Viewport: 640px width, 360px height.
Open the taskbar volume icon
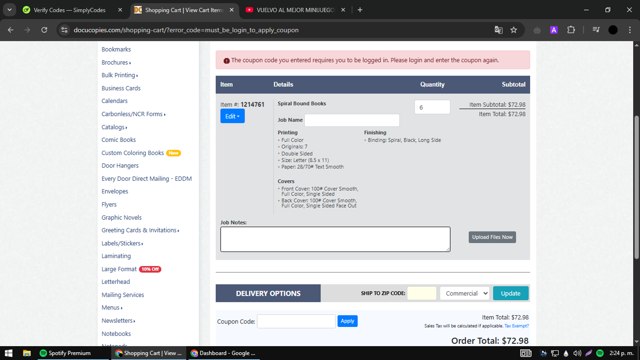(x=577, y=353)
